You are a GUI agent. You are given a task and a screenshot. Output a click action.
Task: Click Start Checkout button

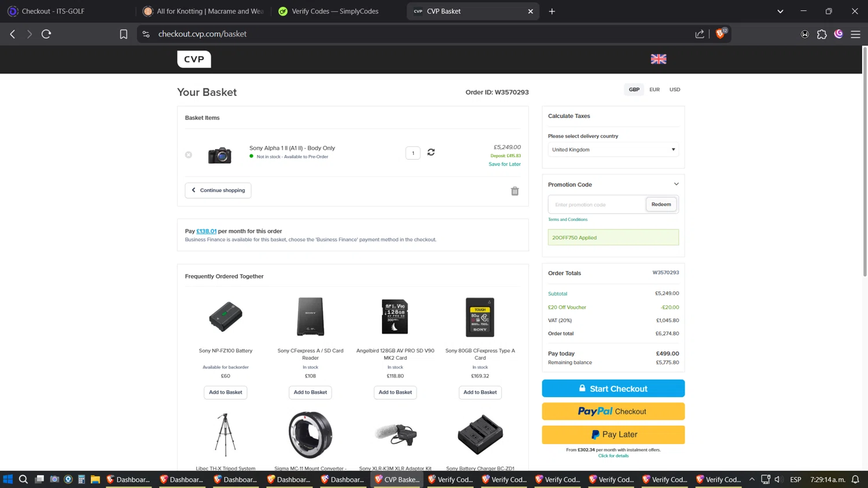[x=613, y=389]
